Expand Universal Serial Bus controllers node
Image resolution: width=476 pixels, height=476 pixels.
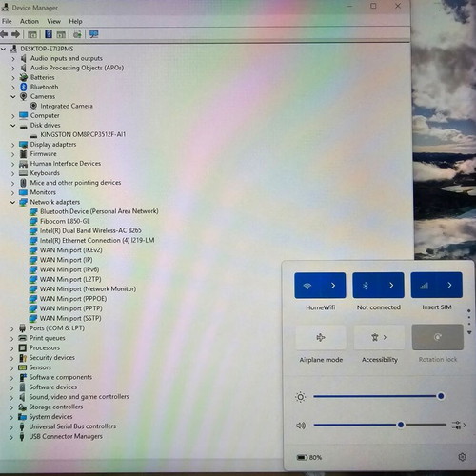(x=11, y=427)
